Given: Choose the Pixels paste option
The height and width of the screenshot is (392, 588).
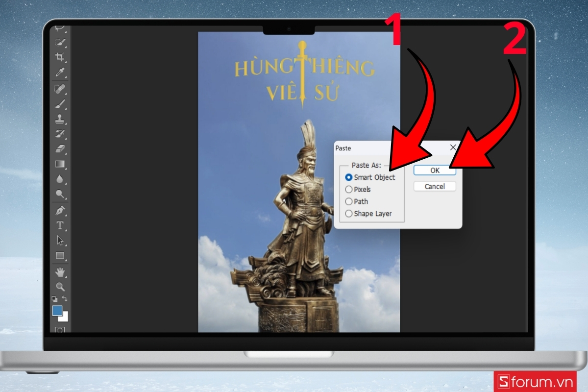Looking at the screenshot, I should click(358, 189).
